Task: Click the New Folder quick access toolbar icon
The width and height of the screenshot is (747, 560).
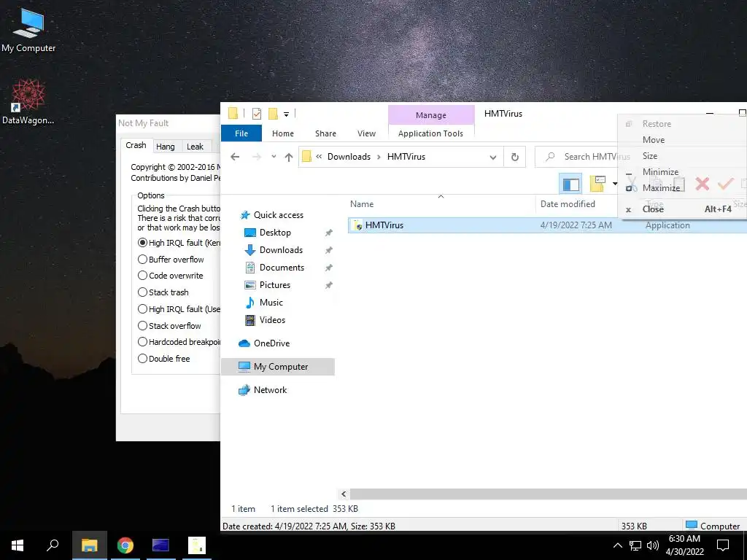Action: point(273,114)
